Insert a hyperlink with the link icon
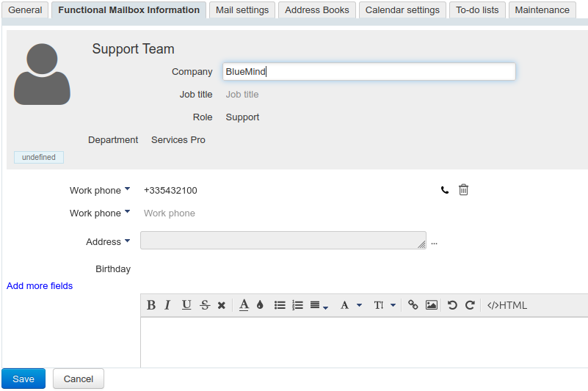This screenshot has height=391, width=588. tap(413, 305)
